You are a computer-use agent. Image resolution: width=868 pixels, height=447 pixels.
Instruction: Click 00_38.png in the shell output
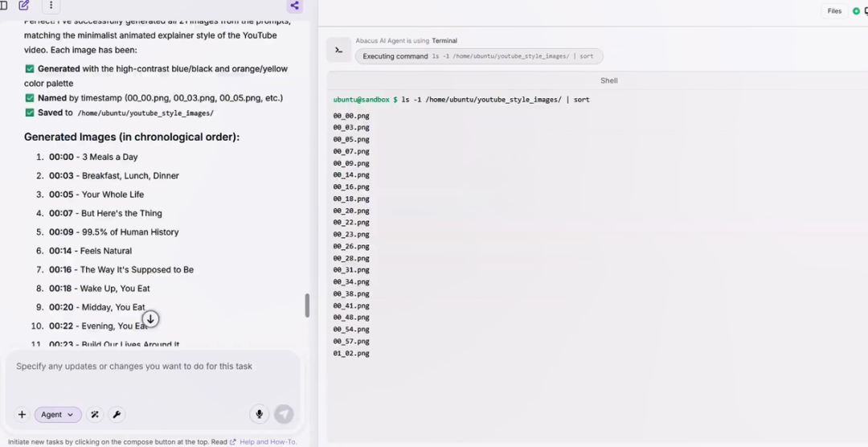click(x=351, y=294)
